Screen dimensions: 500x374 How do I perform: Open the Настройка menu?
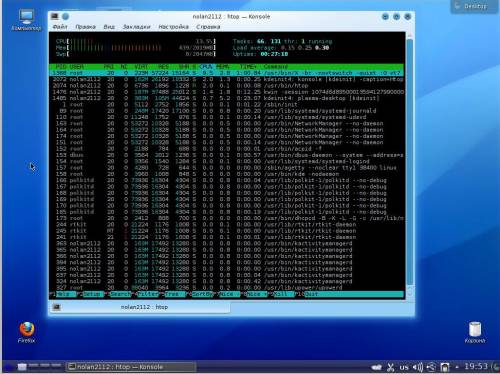[x=173, y=27]
